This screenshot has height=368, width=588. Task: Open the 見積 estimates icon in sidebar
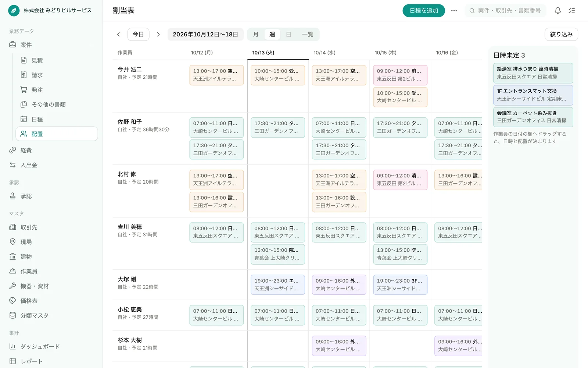click(24, 60)
